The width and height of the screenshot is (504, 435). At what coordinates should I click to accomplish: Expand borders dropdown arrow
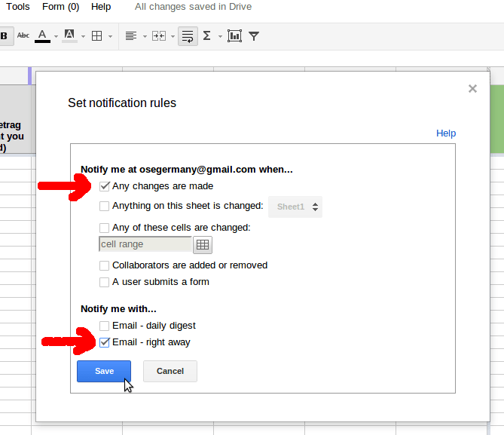coord(110,36)
